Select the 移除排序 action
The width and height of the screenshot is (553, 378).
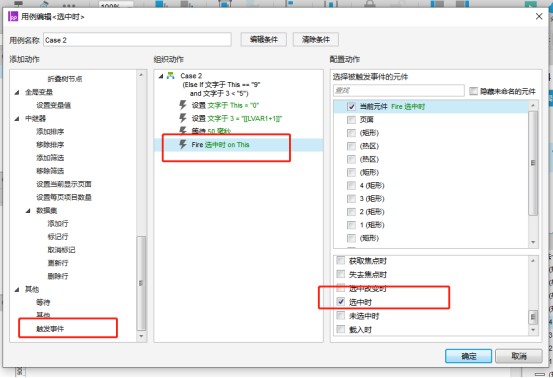tap(50, 145)
